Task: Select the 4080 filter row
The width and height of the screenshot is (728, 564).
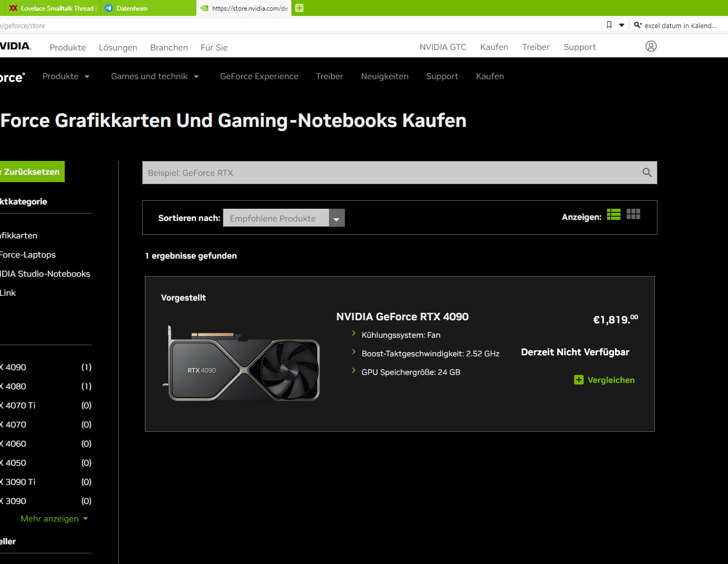Action: click(46, 386)
